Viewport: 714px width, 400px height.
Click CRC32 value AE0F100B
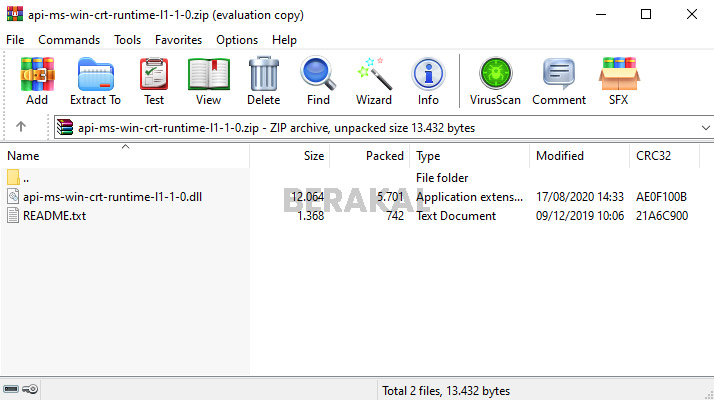click(661, 197)
